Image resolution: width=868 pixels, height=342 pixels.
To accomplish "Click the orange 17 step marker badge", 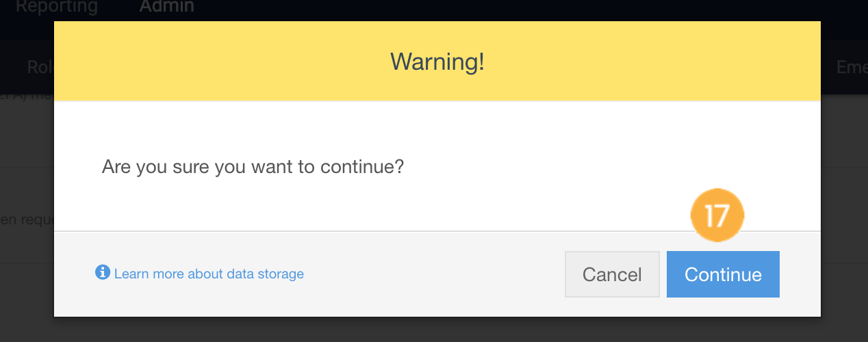I will click(717, 215).
